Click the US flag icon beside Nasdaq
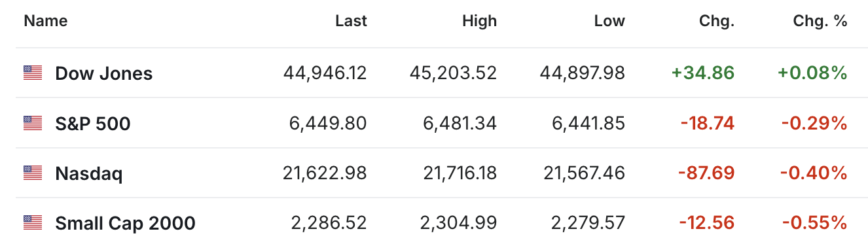 33,173
